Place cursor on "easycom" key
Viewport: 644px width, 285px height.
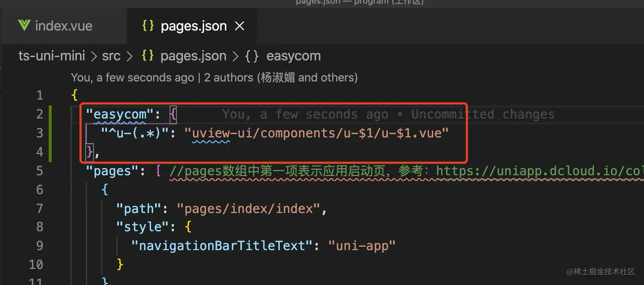119,114
